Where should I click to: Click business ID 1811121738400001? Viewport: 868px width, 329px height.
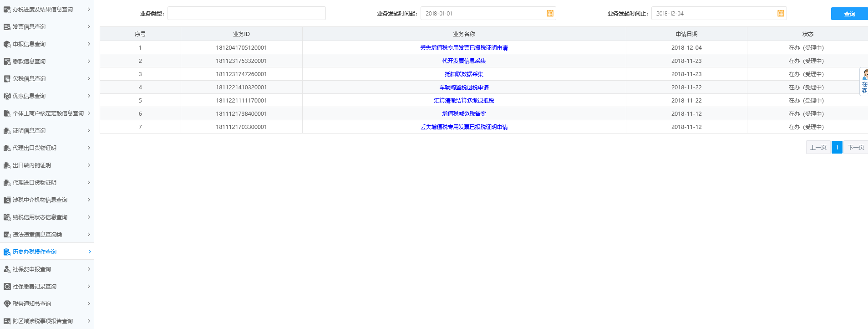coord(241,114)
